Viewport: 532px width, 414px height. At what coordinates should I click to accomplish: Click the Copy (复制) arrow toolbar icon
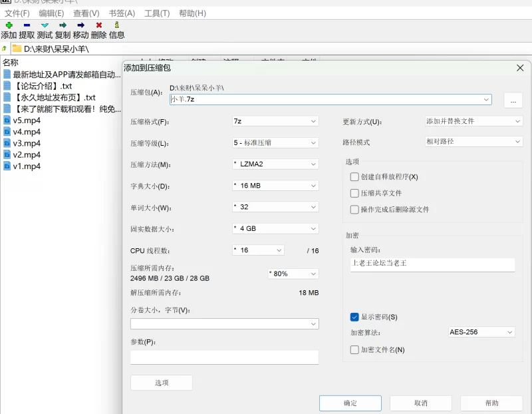63,25
